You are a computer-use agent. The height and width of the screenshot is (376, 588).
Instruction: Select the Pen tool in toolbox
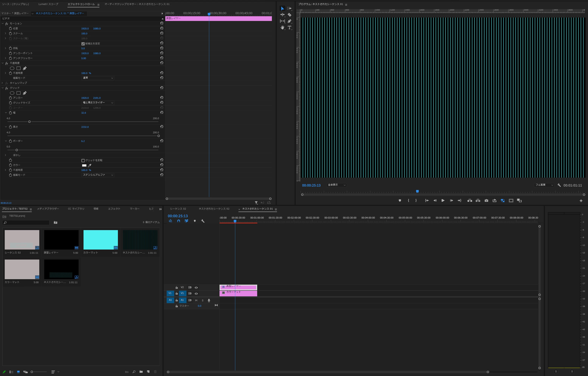point(289,21)
